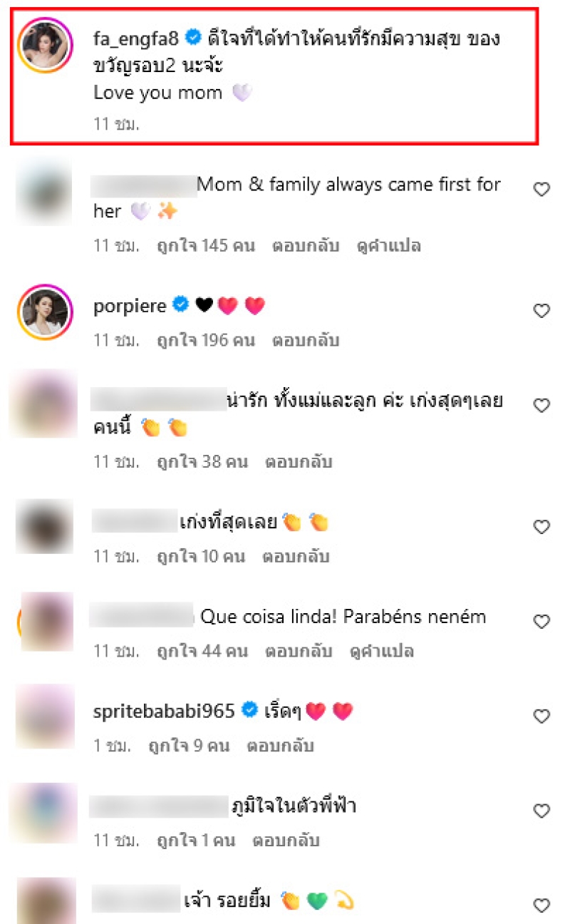The height and width of the screenshot is (924, 570).
Task: Reply to the "Mom & family" comment
Action: click(x=306, y=246)
